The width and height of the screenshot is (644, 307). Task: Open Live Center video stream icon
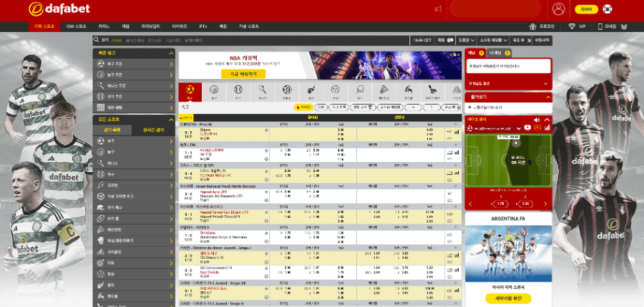pos(527,128)
